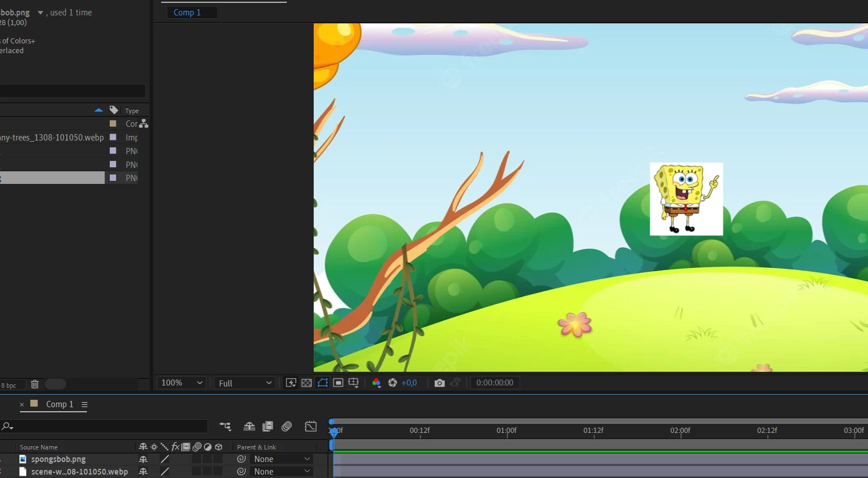
Task: Click the Shy column header icon
Action: tap(143, 447)
